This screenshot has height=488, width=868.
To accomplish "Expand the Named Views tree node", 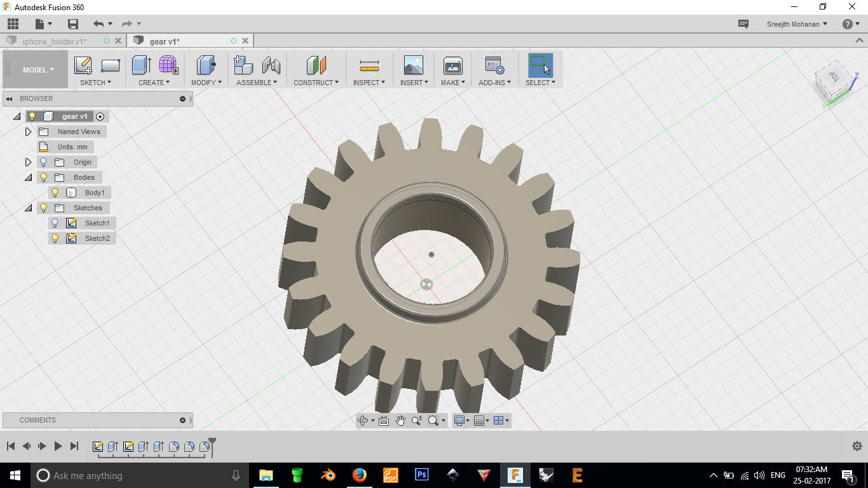I will point(28,132).
